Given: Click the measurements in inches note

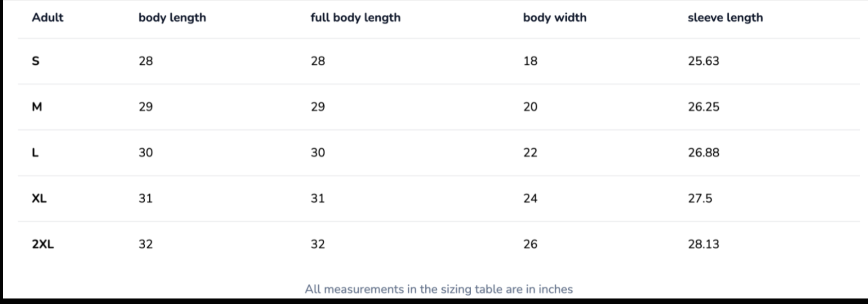Looking at the screenshot, I should tap(439, 289).
